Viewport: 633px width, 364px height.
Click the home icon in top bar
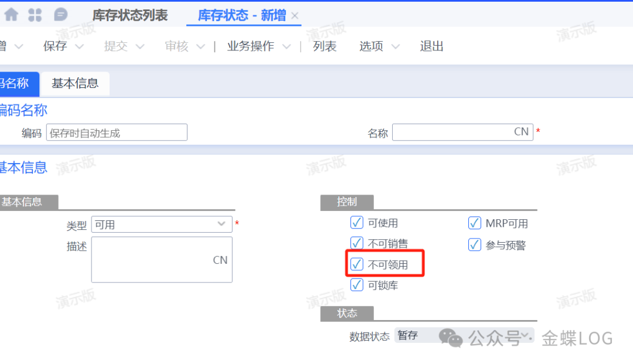click(11, 15)
